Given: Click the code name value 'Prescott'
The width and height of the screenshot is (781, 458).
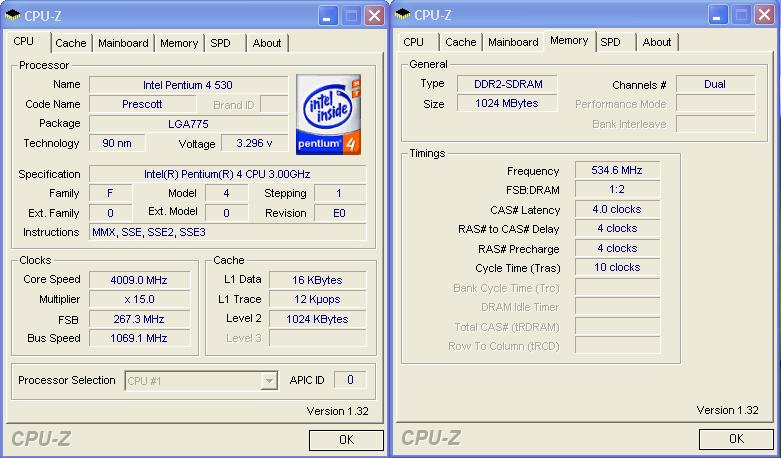Looking at the screenshot, I should (x=142, y=105).
